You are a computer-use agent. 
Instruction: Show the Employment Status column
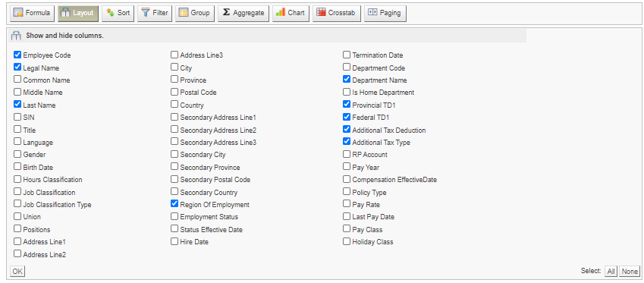(174, 216)
